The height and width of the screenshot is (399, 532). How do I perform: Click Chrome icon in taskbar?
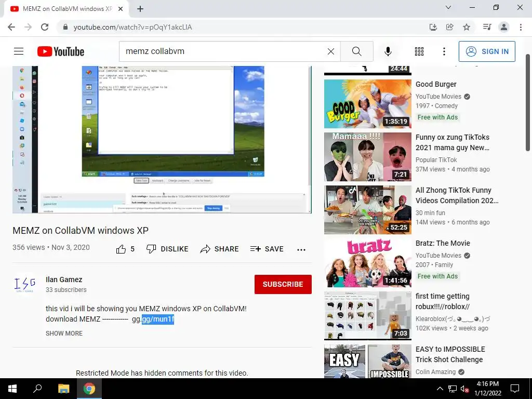tap(89, 389)
